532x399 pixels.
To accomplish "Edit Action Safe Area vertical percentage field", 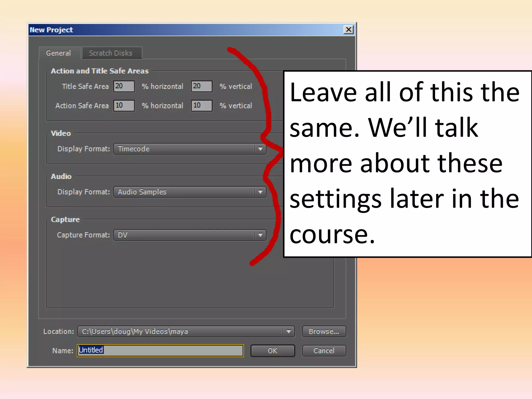I will click(202, 105).
